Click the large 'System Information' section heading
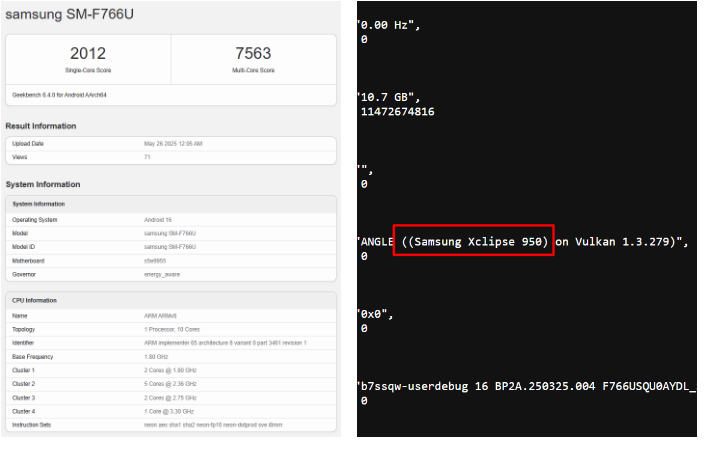 pos(43,185)
